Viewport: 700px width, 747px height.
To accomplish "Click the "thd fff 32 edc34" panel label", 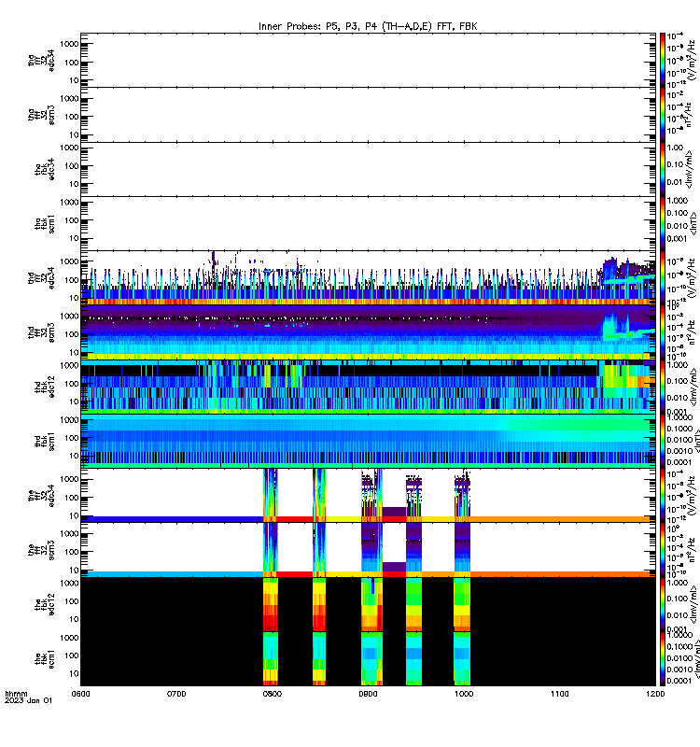I will point(41,278).
